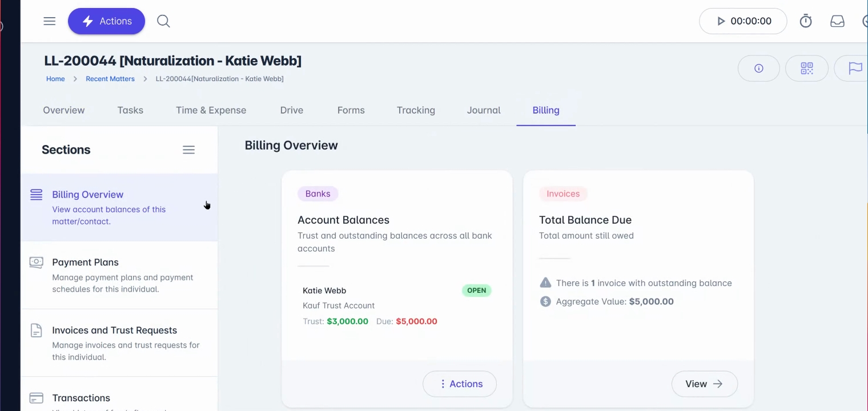Open the stopwatch timer icon
Image resolution: width=868 pixels, height=411 pixels.
click(806, 21)
